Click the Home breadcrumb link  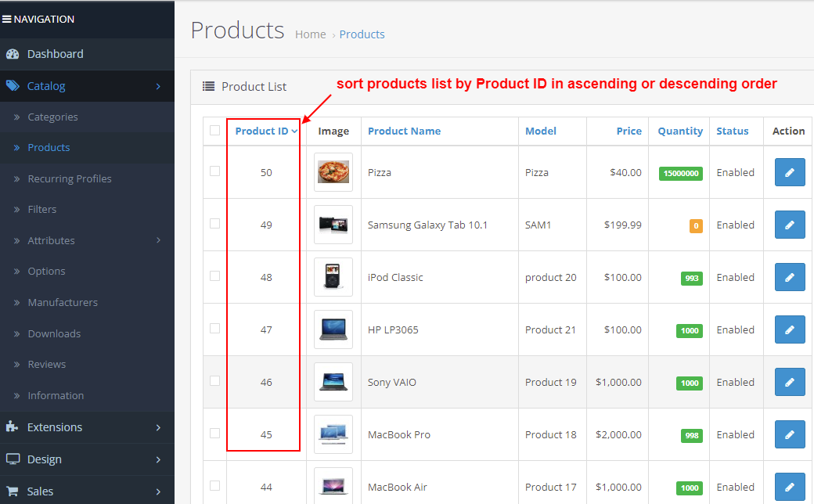click(x=311, y=34)
